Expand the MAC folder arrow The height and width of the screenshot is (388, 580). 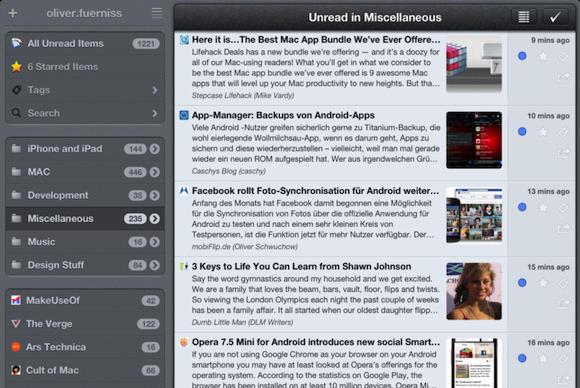pos(155,172)
